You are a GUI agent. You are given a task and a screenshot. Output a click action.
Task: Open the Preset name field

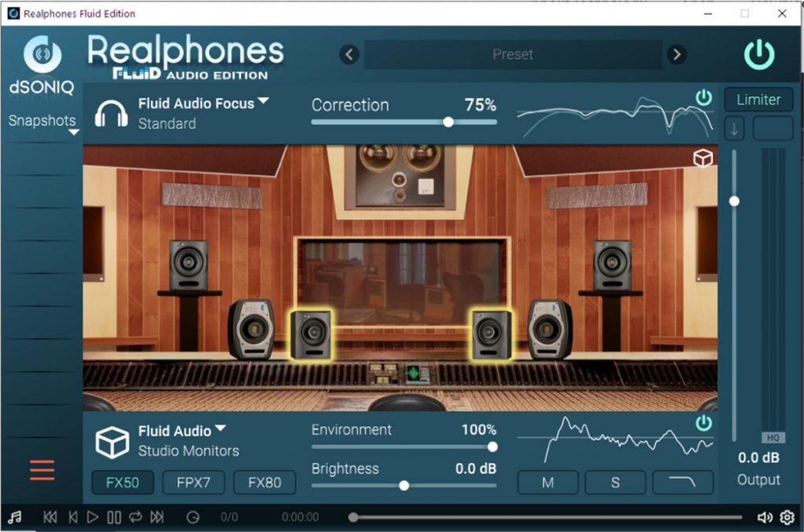[513, 54]
